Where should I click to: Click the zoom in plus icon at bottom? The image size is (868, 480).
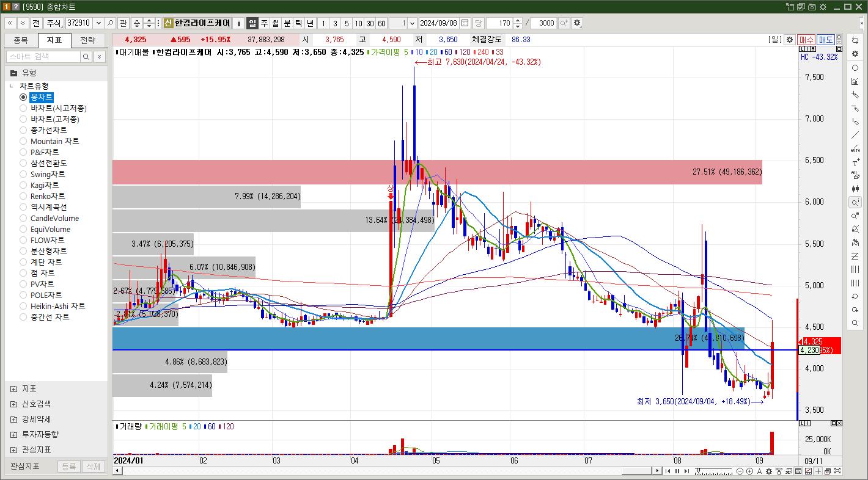click(749, 471)
